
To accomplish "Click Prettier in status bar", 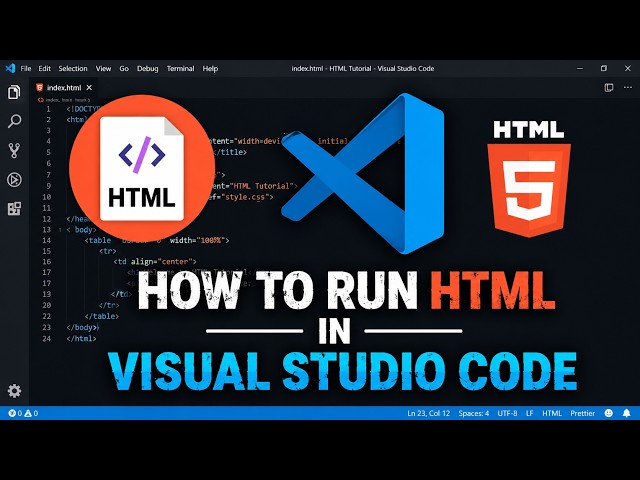I will 582,413.
